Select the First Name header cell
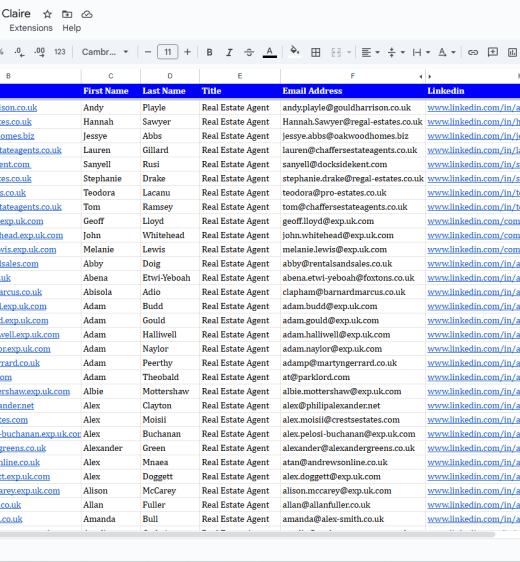The image size is (520, 562). tap(111, 91)
